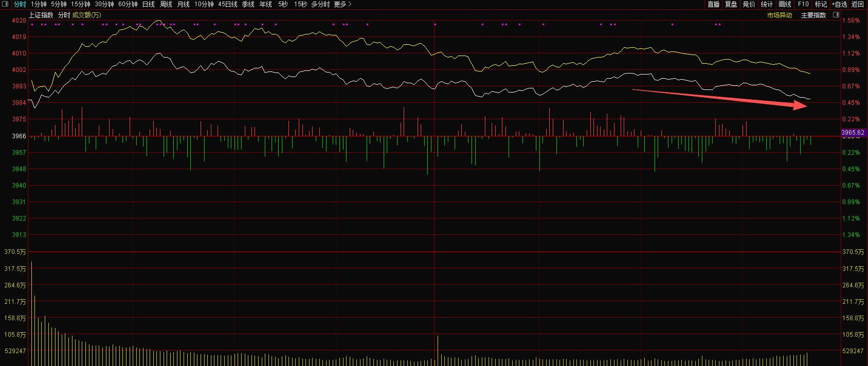Toggle the 主要指数 main index overlay

pyautogui.click(x=813, y=15)
